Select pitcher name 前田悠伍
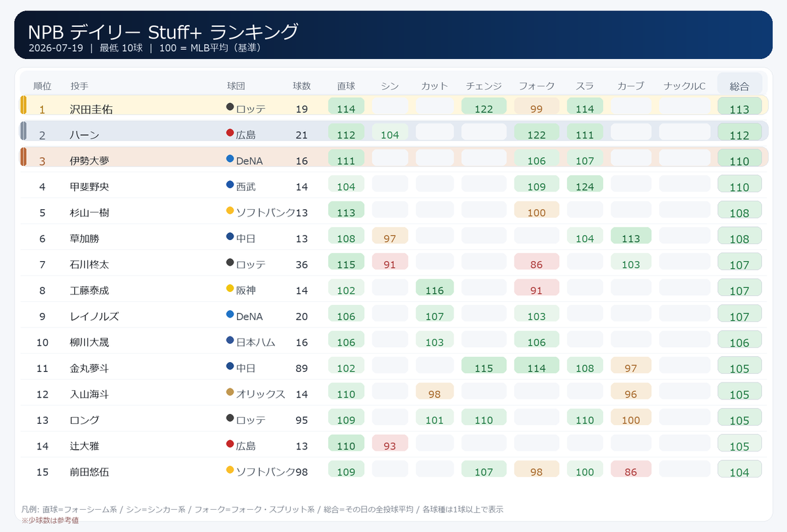 tap(89, 472)
